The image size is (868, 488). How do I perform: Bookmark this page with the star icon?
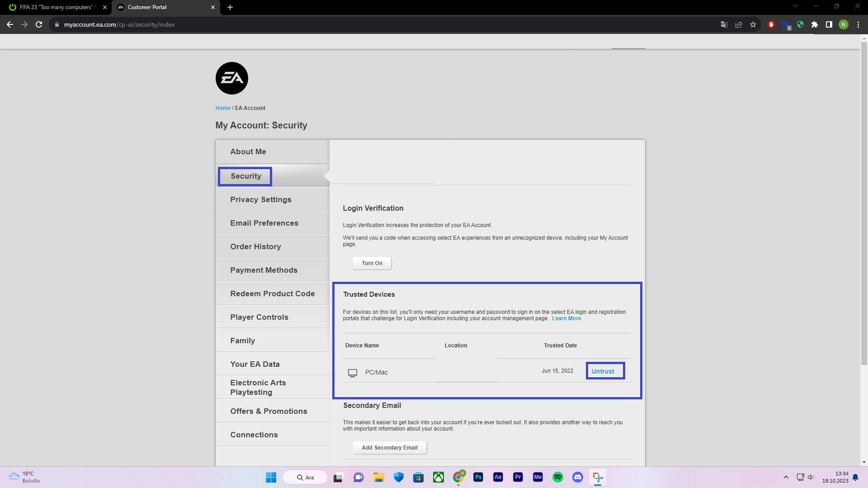coord(753,24)
